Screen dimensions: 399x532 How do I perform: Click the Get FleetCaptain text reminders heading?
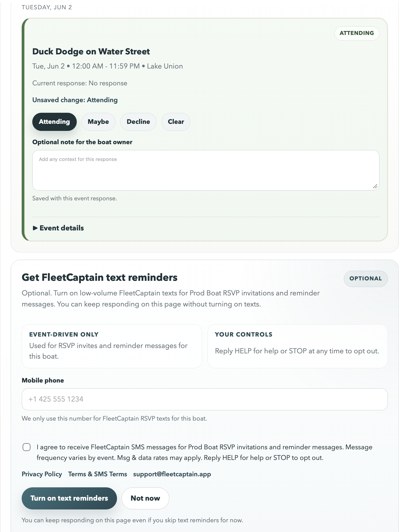[x=100, y=277]
